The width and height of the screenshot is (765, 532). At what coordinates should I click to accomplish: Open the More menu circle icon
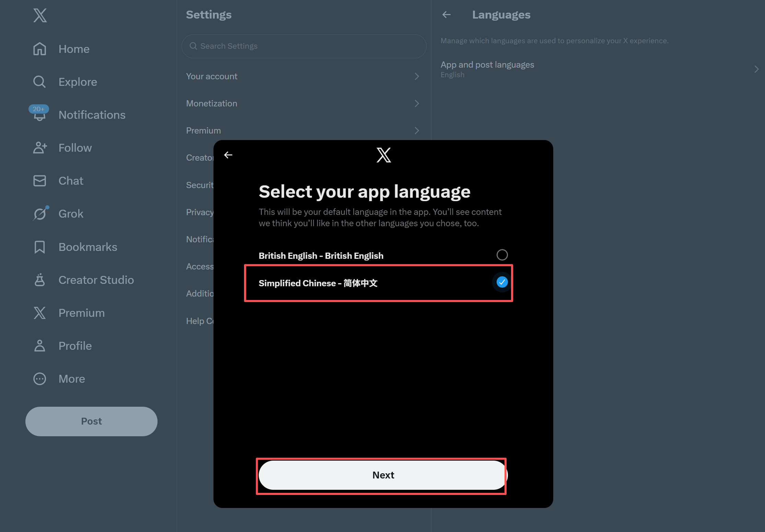(39, 379)
